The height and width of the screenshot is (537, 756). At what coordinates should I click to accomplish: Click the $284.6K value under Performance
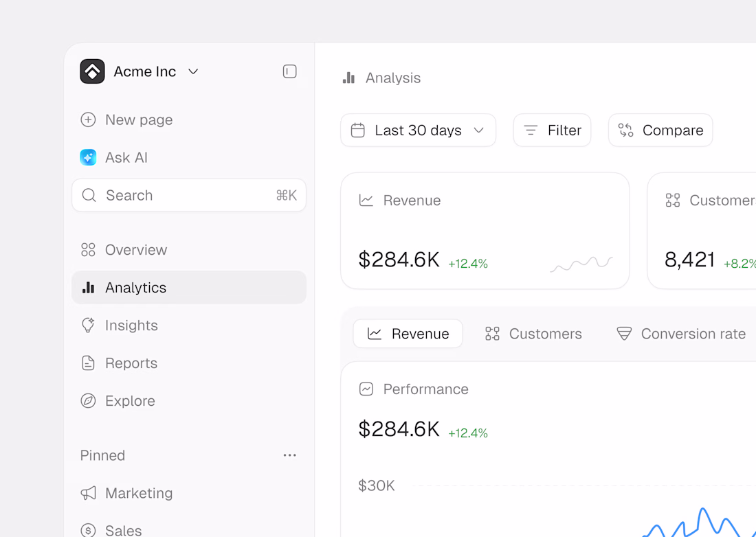pos(399,429)
